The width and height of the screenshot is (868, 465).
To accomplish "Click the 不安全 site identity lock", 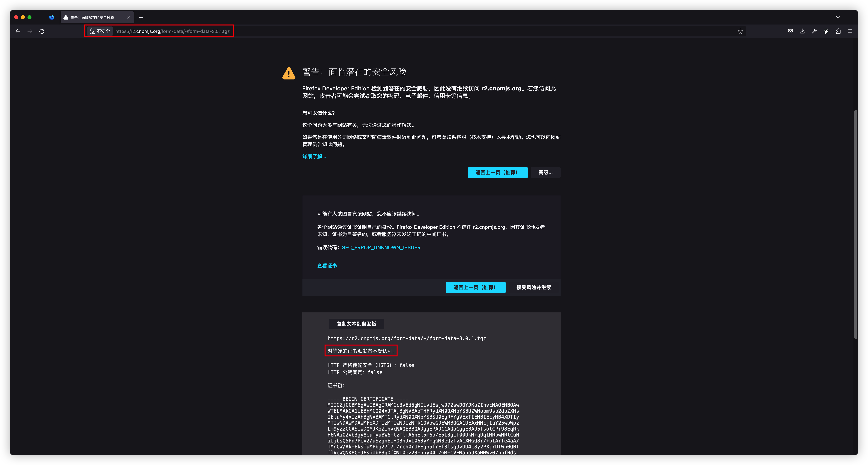I will pos(100,31).
